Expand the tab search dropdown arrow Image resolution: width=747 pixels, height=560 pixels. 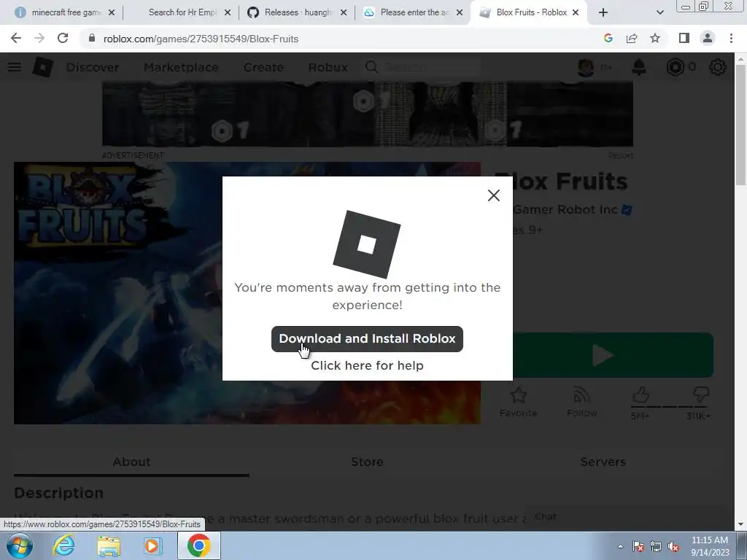659,12
